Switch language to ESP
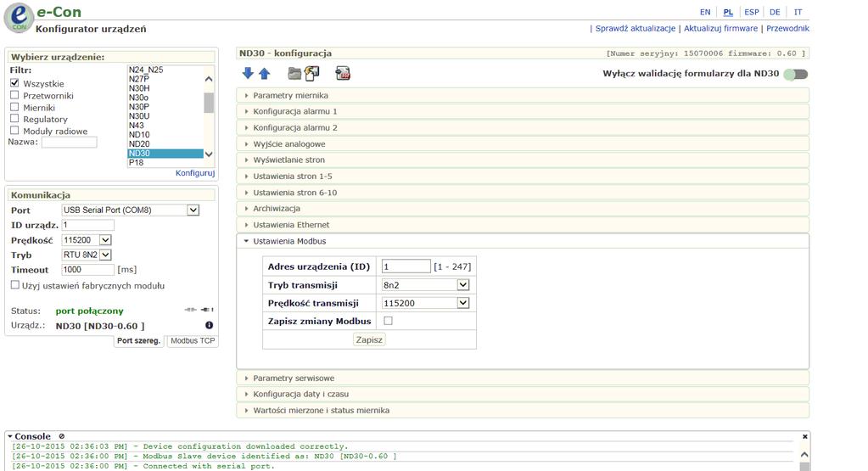Image resolution: width=868 pixels, height=471 pixels. (752, 12)
